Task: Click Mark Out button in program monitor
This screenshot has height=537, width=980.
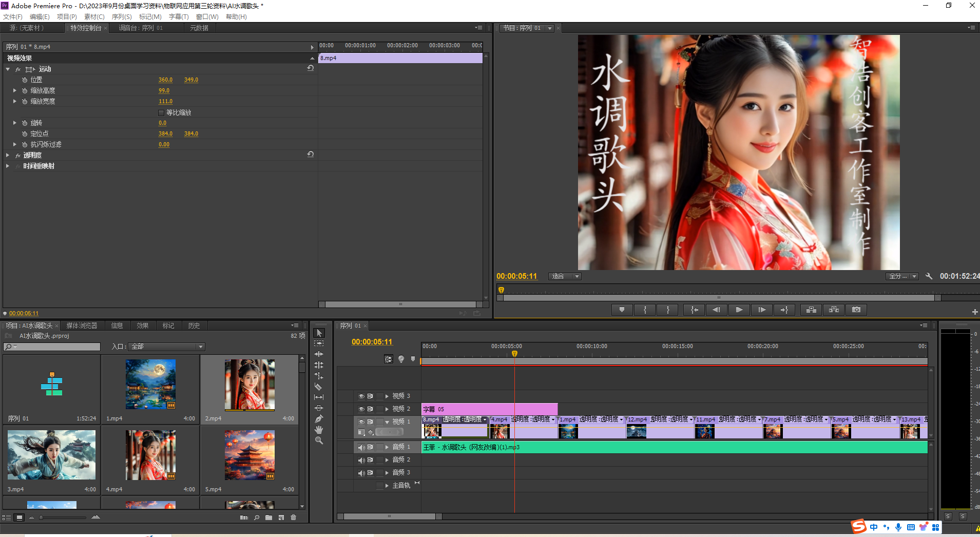Action: point(668,310)
